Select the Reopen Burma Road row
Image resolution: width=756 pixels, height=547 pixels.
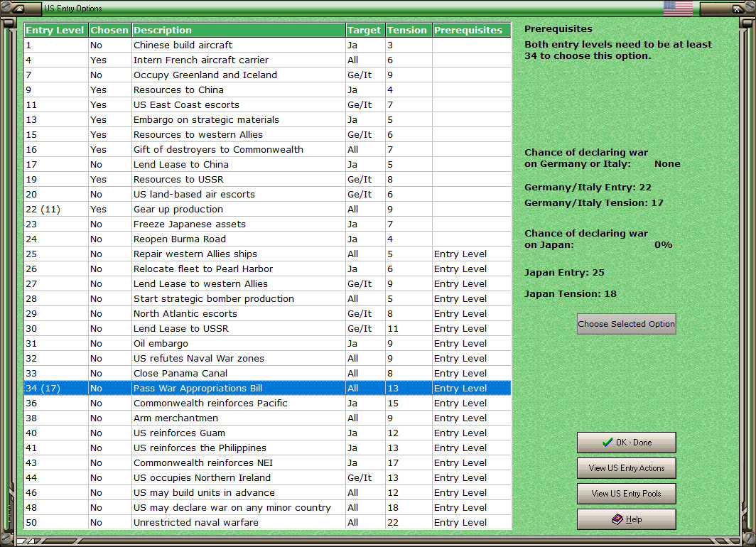point(268,239)
